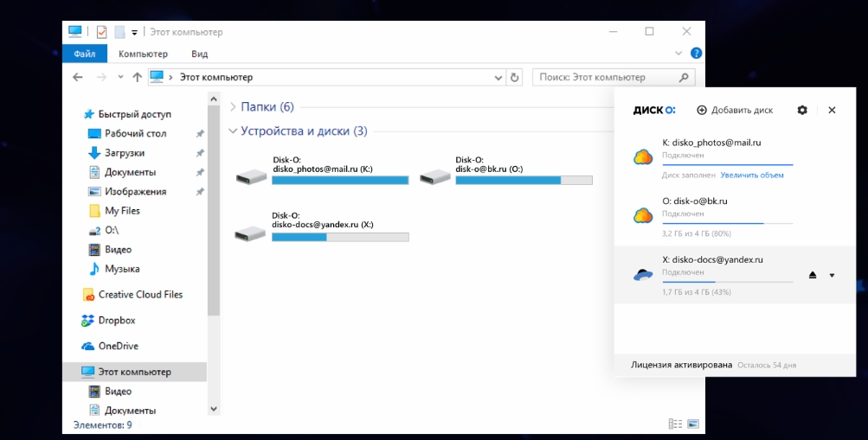The image size is (868, 440).
Task: Open the Вид ribbon tab
Action: pos(199,54)
